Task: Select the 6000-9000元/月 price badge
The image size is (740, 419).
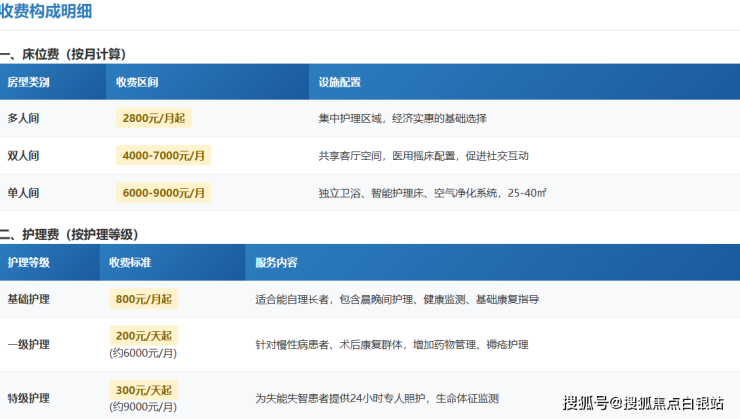Action: (x=164, y=192)
